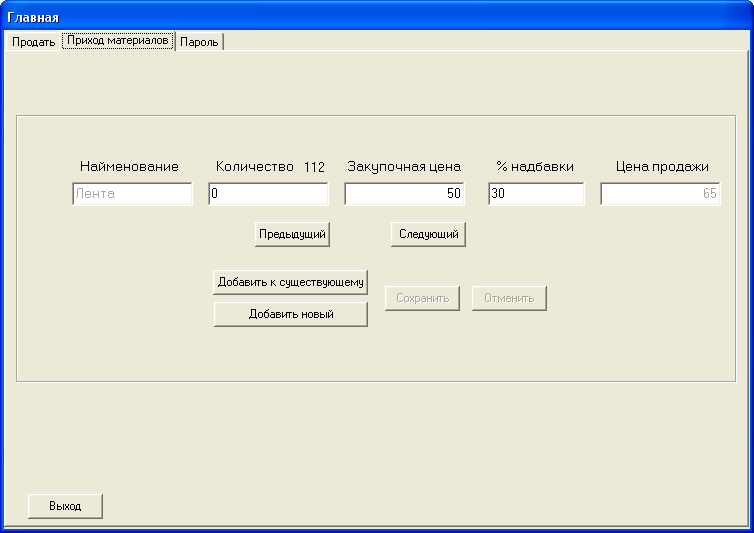Click the Закупочная цена field showing 50
This screenshot has height=533, width=754.
(404, 193)
